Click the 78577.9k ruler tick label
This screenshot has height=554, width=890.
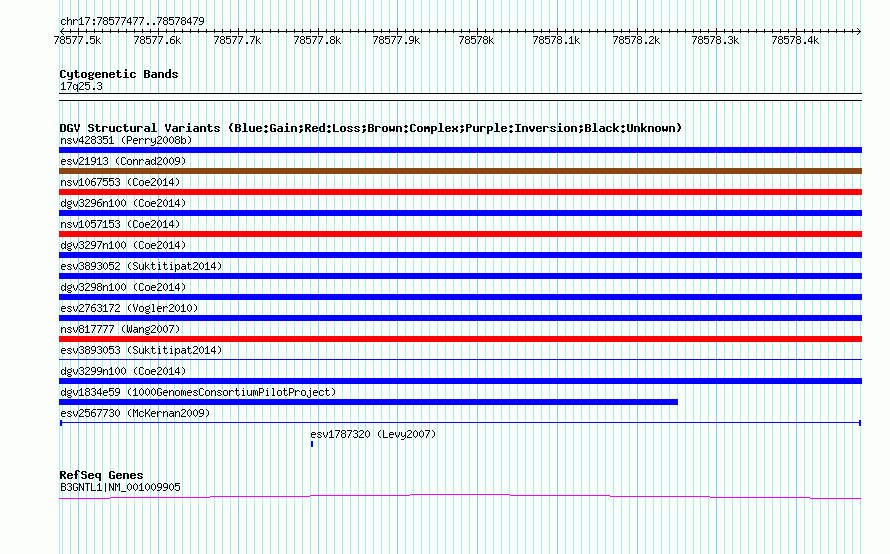coord(396,40)
